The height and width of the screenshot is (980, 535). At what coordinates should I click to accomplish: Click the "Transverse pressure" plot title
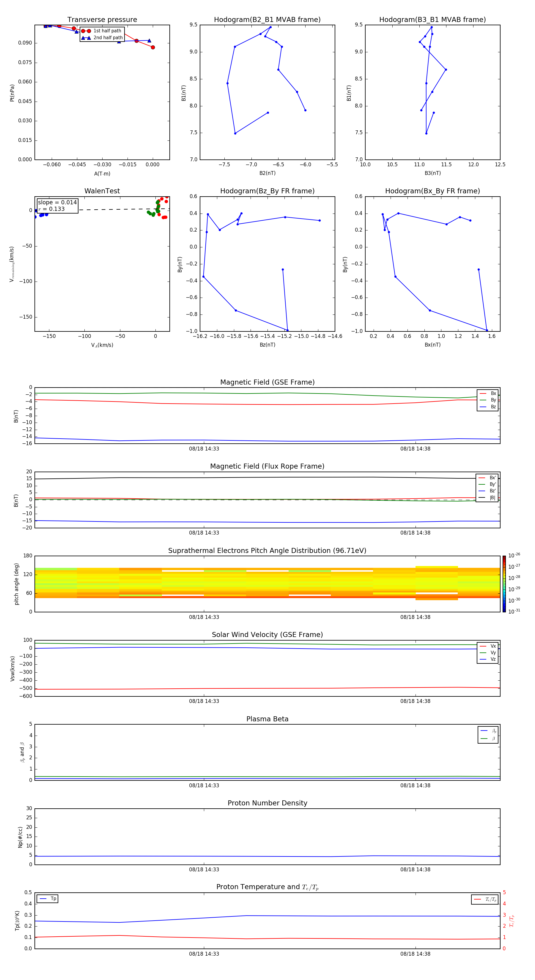tap(102, 20)
